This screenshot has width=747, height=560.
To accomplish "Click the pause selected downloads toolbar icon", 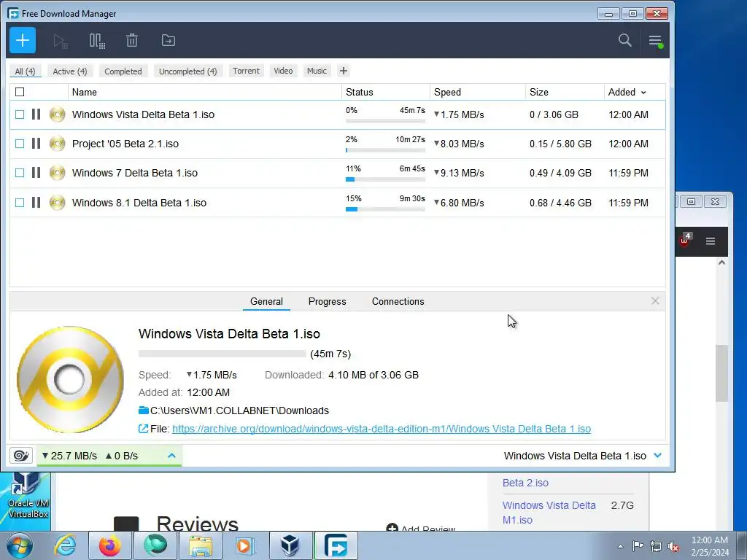I will click(97, 41).
